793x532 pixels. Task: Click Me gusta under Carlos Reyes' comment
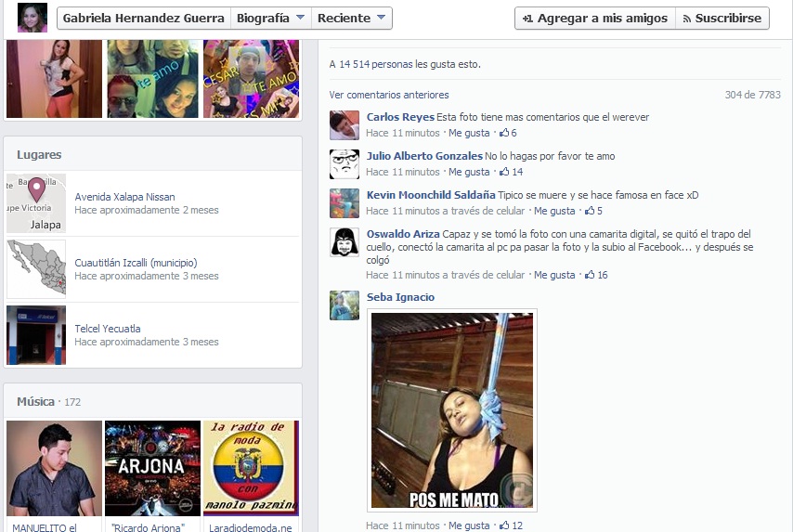coord(469,133)
